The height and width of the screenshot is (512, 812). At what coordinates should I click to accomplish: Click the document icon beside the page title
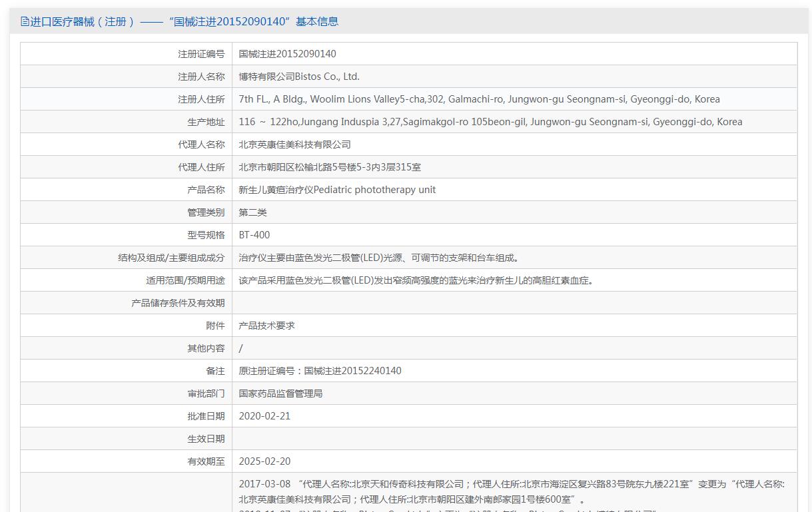[25, 21]
